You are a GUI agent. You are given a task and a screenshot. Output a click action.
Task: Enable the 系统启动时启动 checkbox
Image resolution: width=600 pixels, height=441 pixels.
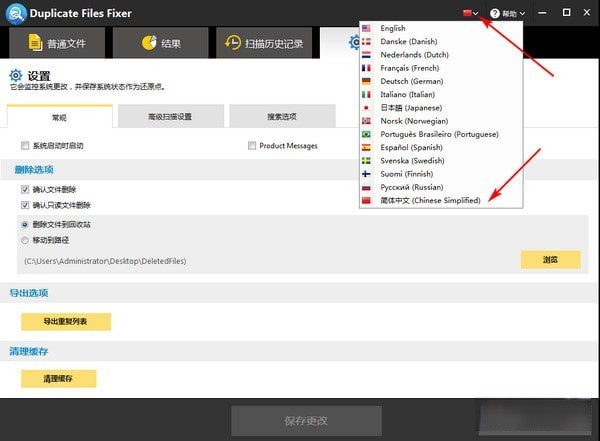coord(25,145)
